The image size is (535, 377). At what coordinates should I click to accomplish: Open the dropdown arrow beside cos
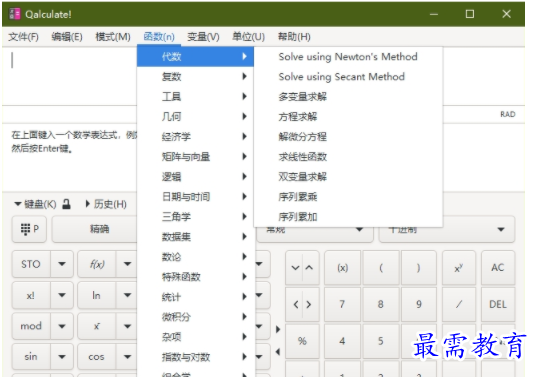click(x=127, y=357)
